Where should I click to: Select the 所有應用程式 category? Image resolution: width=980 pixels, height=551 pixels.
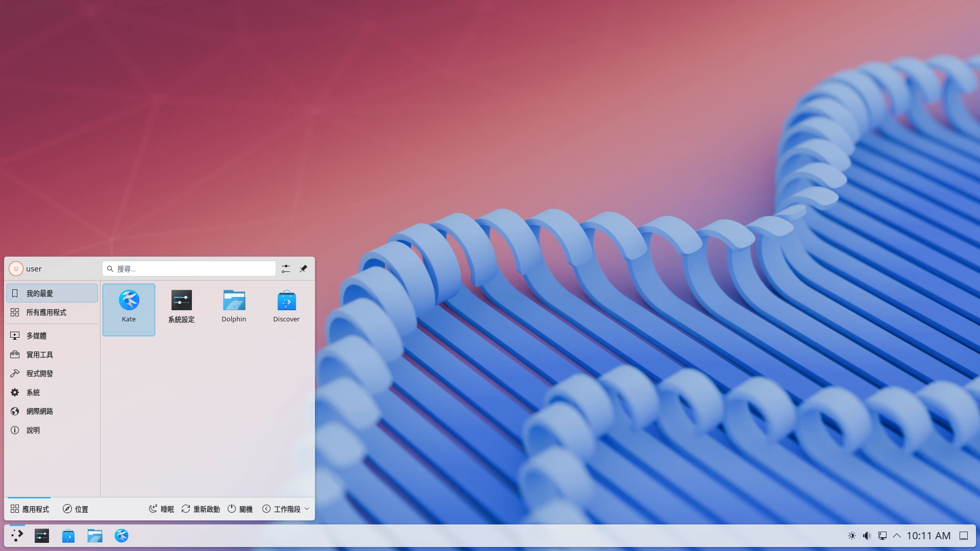[52, 312]
